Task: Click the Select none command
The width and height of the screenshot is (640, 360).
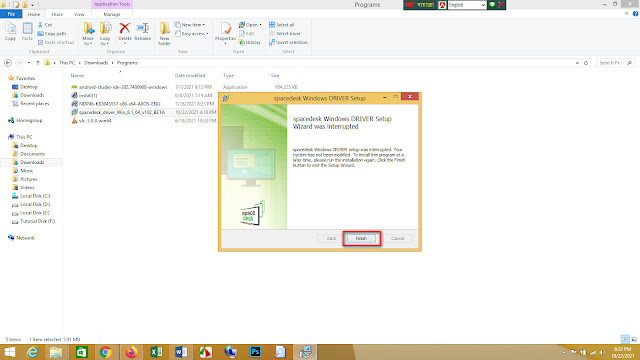Action: pos(284,33)
